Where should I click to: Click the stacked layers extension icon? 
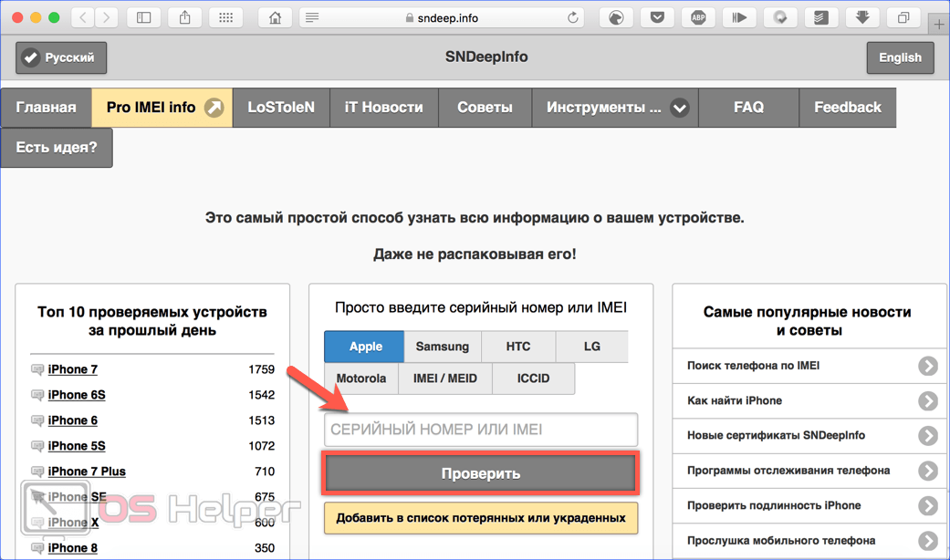(821, 17)
